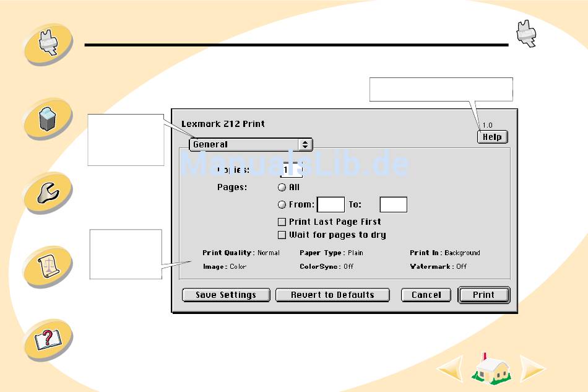The image size is (588, 392).
Task: Click the From page number field
Action: pos(331,204)
